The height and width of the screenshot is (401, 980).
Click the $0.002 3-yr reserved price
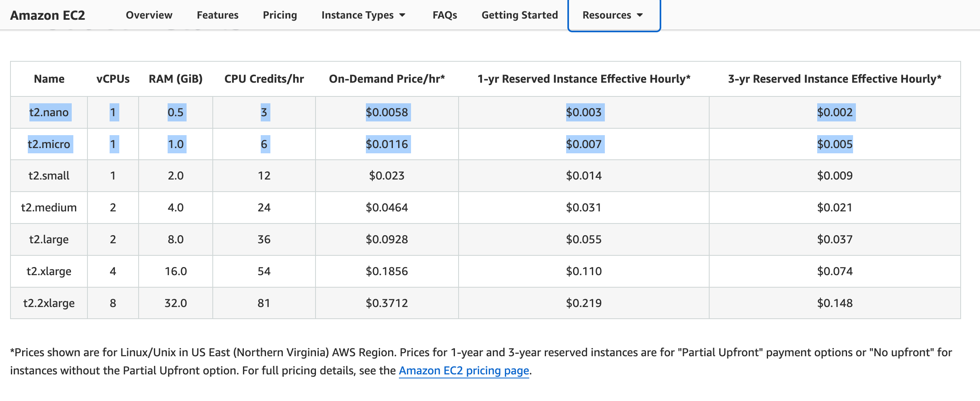point(835,112)
